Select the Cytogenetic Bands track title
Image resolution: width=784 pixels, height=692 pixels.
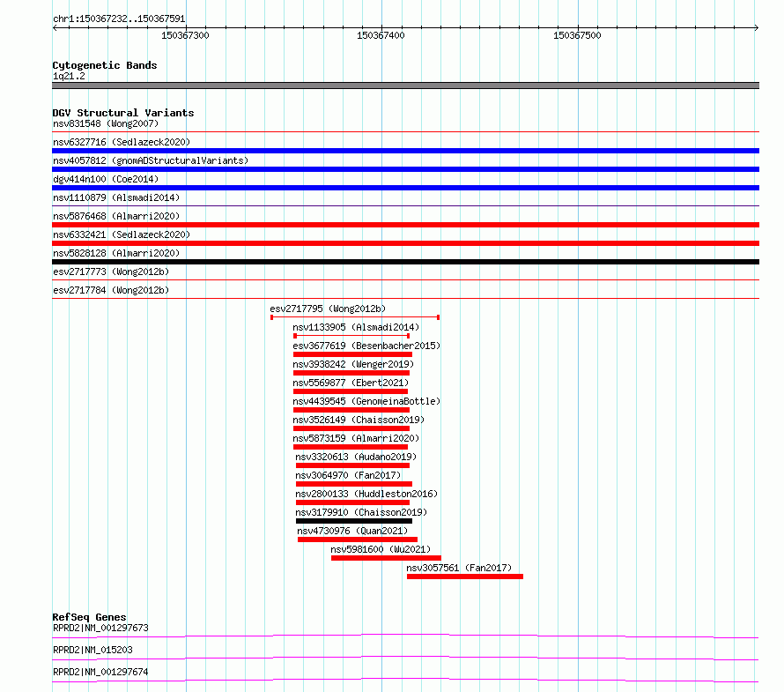(x=105, y=65)
